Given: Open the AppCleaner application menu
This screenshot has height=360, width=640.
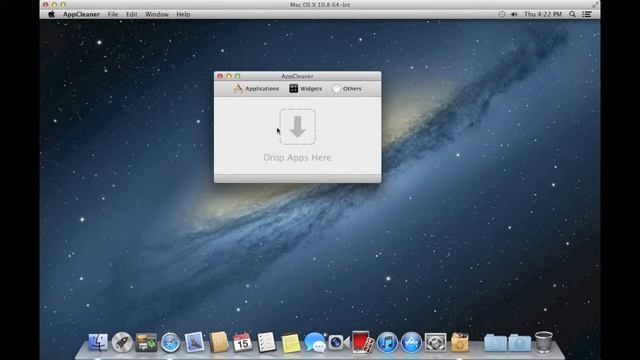Looking at the screenshot, I should (81, 14).
